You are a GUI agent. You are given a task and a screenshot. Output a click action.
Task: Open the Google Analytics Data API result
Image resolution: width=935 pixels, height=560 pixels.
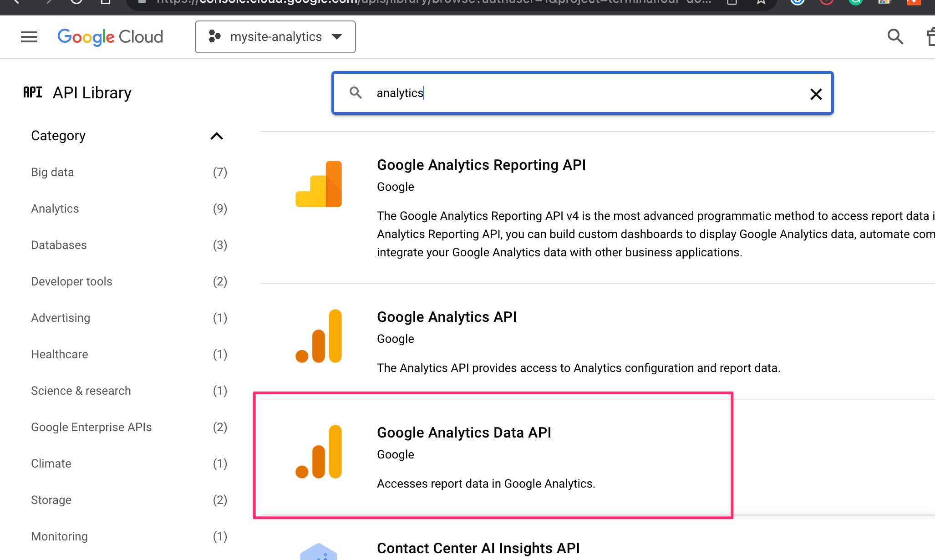point(464,433)
